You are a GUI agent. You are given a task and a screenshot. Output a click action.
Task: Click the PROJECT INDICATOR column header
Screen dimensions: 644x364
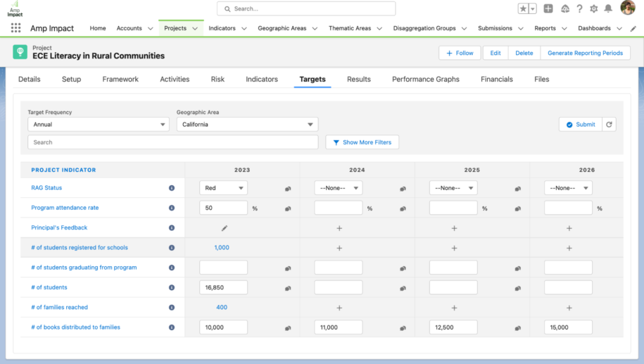[63, 170]
